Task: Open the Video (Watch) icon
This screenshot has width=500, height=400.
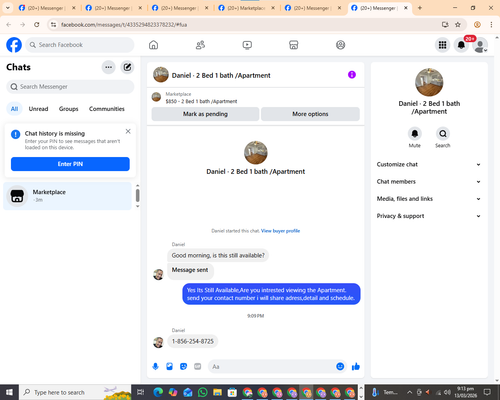Action: (x=247, y=45)
